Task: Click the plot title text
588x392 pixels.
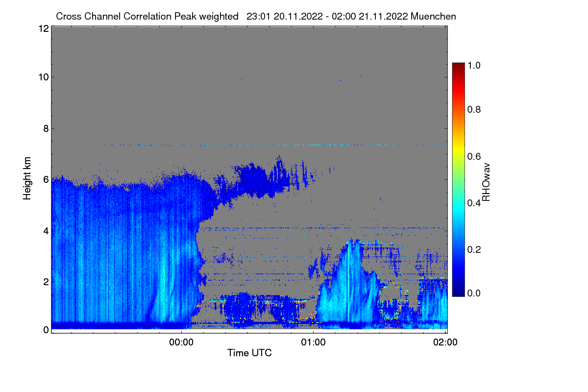Action: click(x=256, y=16)
